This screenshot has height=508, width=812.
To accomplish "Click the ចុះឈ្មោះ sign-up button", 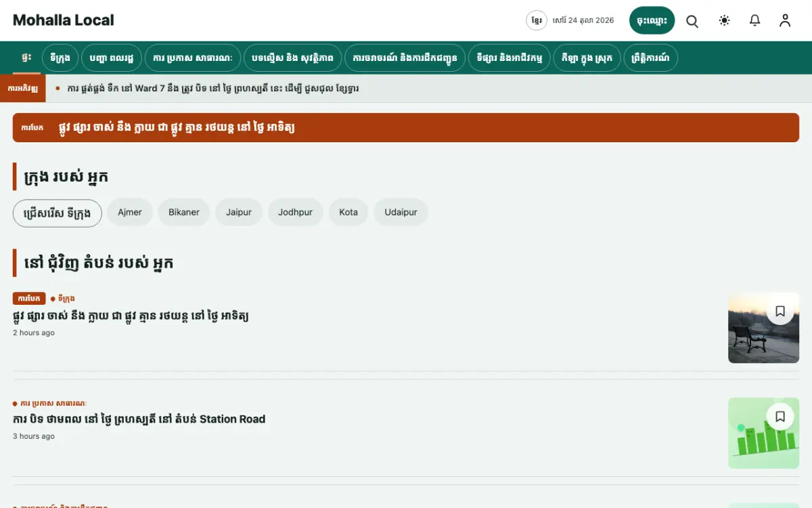I will pos(652,20).
